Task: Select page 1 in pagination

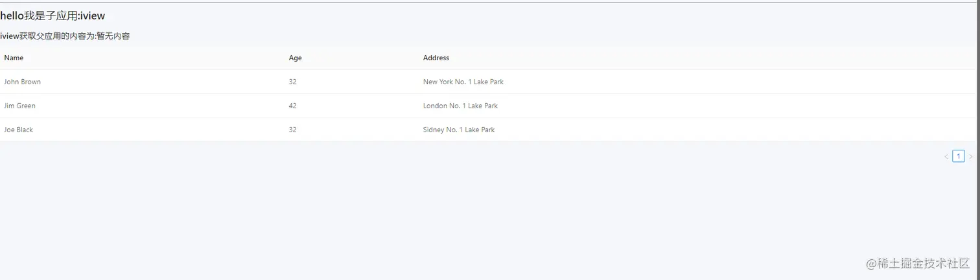Action: click(958, 156)
